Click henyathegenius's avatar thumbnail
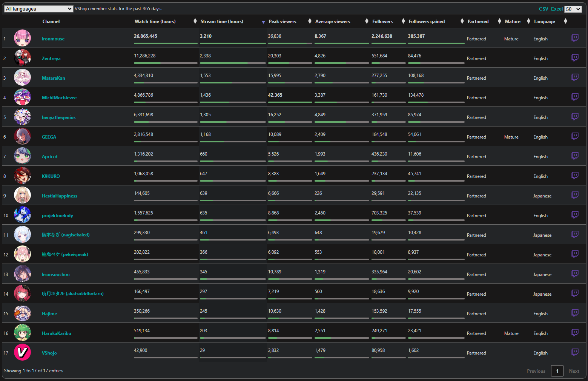 pos(22,117)
